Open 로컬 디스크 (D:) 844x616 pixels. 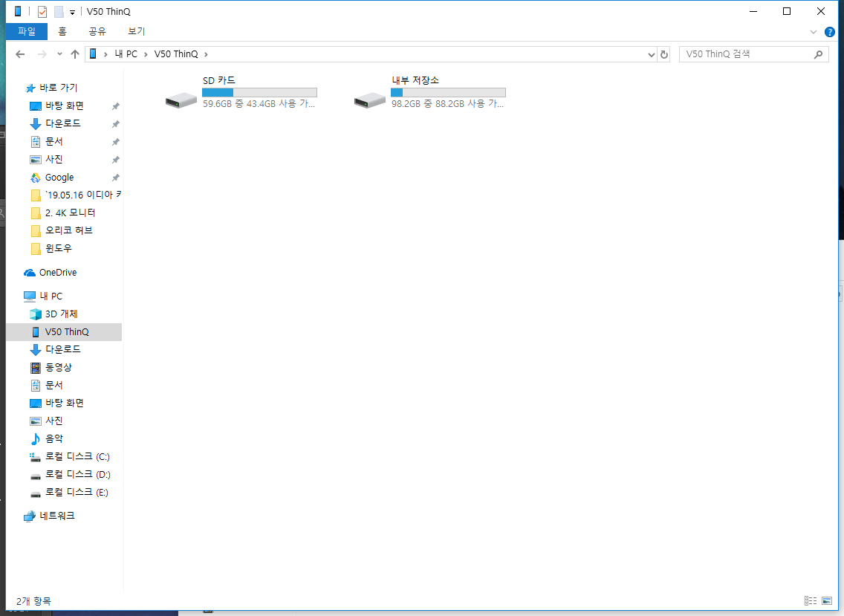point(77,474)
